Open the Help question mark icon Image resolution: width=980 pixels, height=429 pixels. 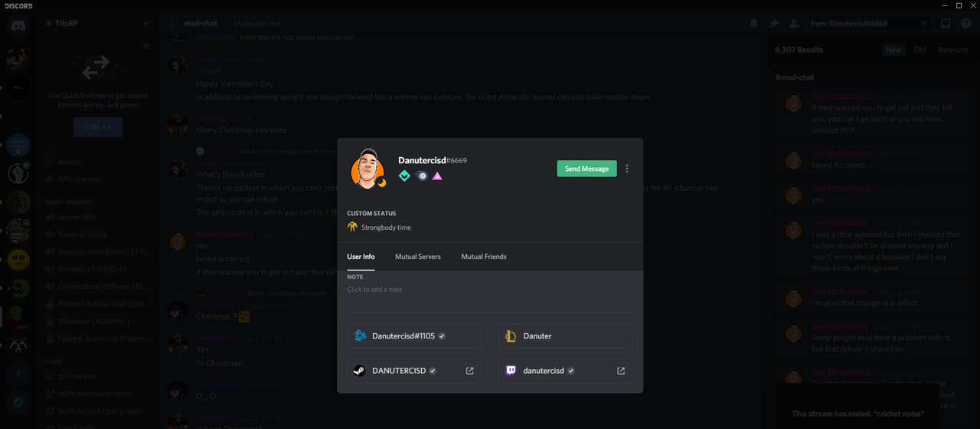click(965, 24)
